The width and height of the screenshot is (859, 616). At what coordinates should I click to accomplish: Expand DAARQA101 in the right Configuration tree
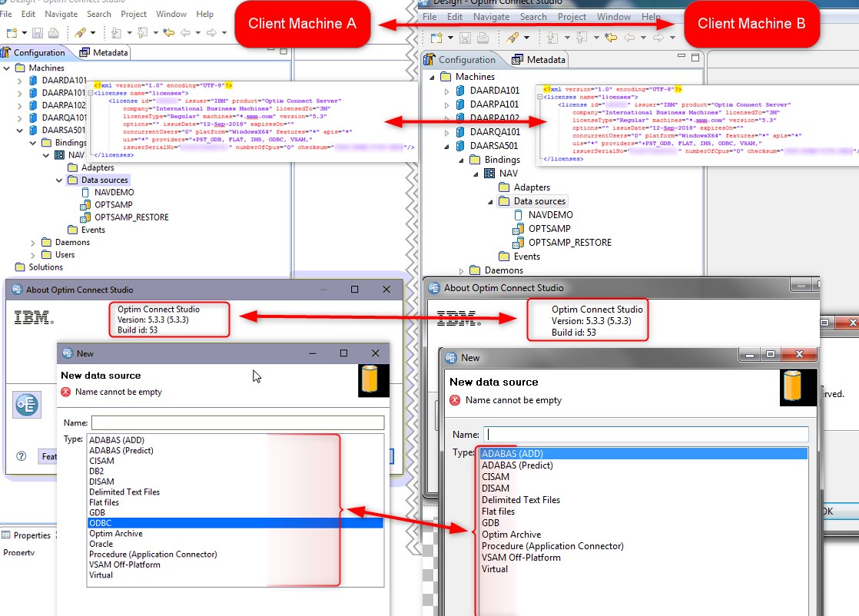(446, 133)
